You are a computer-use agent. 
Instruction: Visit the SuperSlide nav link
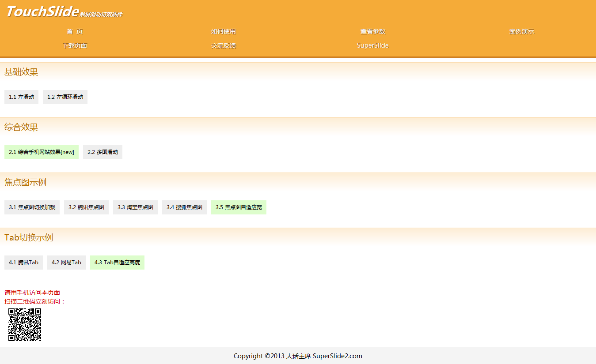point(372,45)
